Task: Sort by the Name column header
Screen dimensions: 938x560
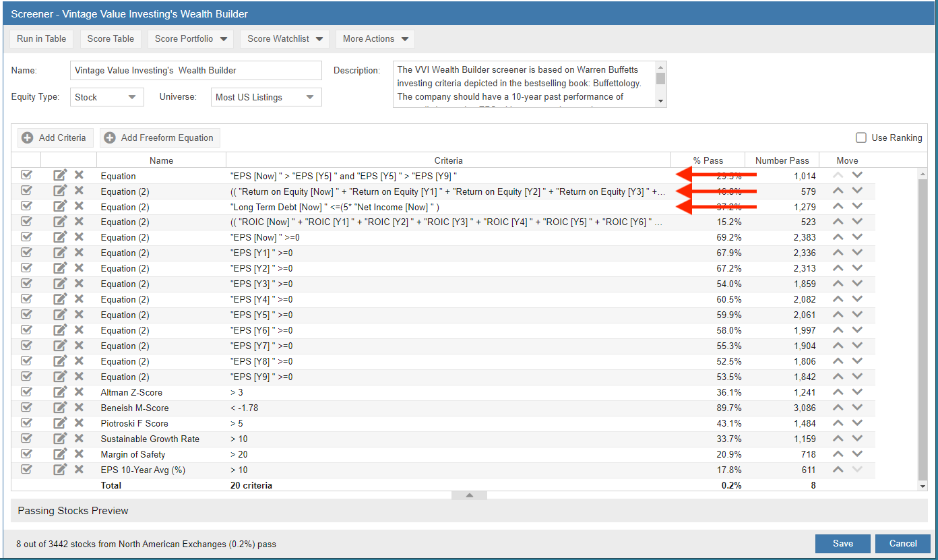Action: pyautogui.click(x=161, y=160)
